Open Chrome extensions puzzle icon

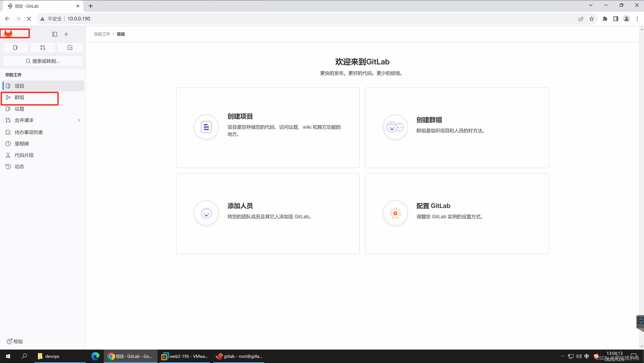[605, 19]
